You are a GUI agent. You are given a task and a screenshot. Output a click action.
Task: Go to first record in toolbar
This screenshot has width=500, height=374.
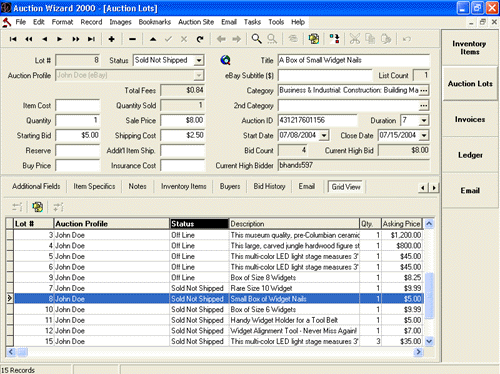pos(13,39)
